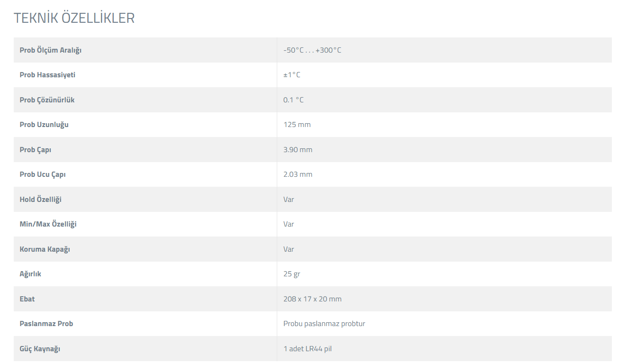This screenshot has height=364, width=618.
Task: Select the Prob Uzunluğu label
Action: [44, 125]
